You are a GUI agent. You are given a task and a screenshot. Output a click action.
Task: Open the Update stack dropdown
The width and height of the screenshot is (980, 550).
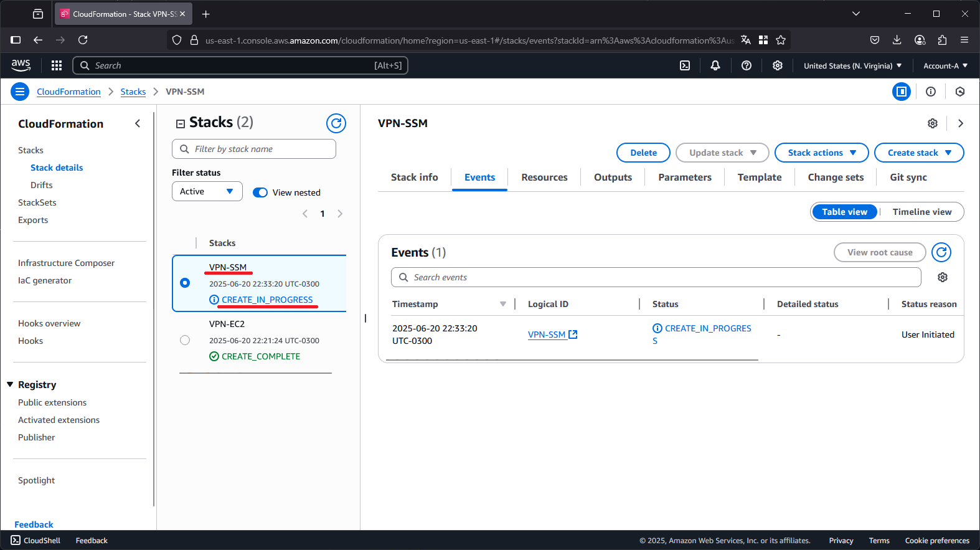click(722, 153)
